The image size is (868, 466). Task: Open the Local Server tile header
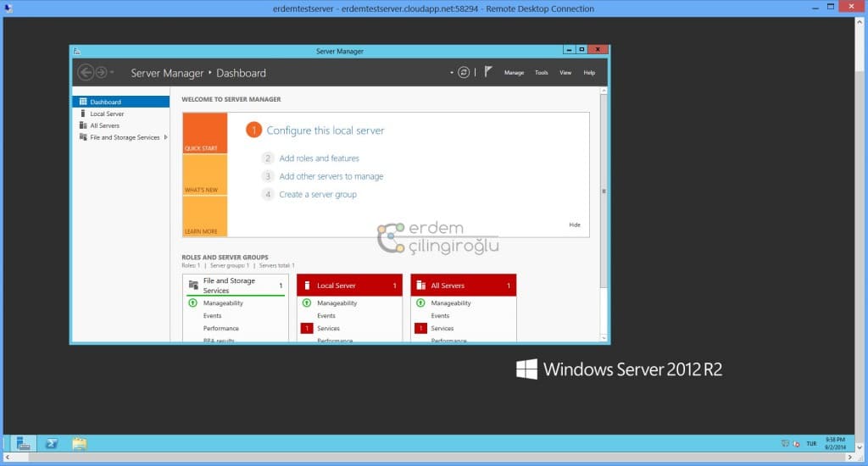tap(349, 285)
